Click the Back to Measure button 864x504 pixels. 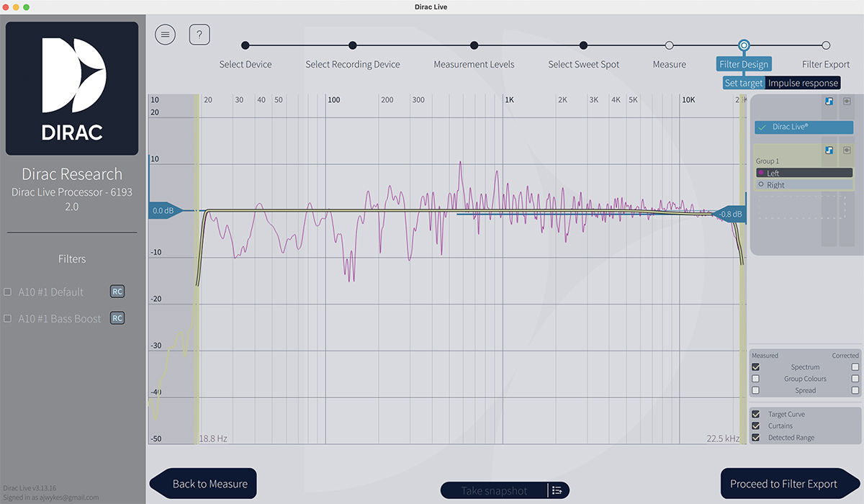203,484
